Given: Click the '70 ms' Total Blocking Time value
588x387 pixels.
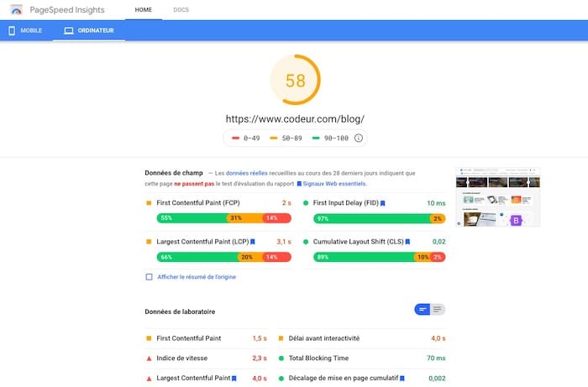Looking at the screenshot, I should coord(436,358).
